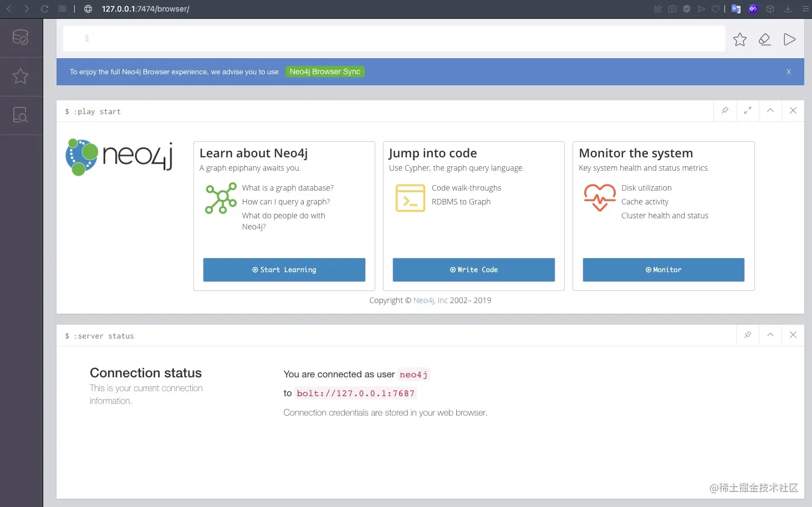Open the Favorites star in the sidebar
Image resolution: width=812 pixels, height=507 pixels.
[21, 76]
